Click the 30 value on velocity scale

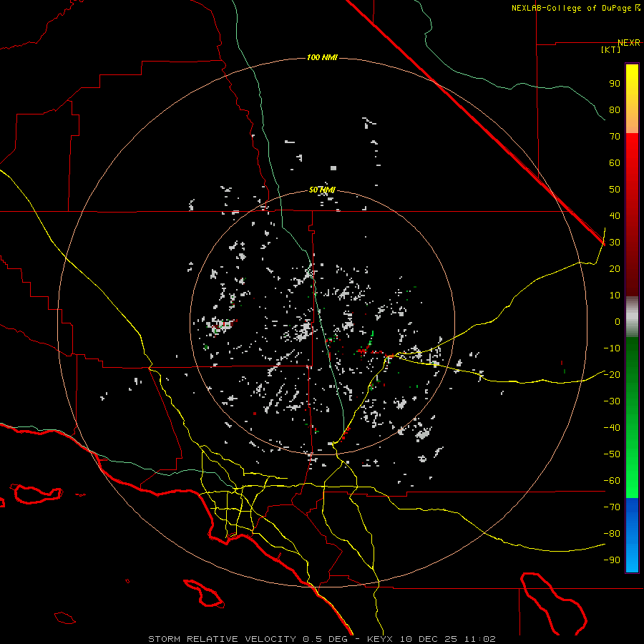(x=615, y=243)
